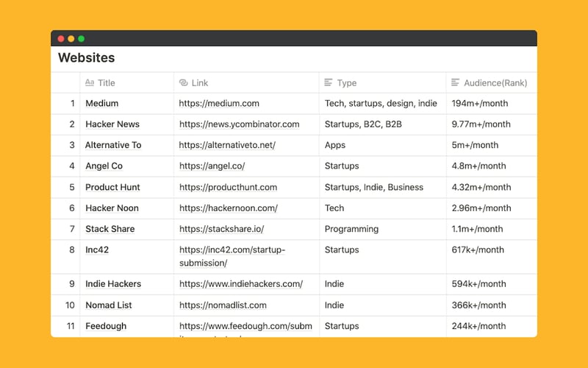This screenshot has width=588, height=368.
Task: Select the Hacker News title cell
Action: coord(126,124)
